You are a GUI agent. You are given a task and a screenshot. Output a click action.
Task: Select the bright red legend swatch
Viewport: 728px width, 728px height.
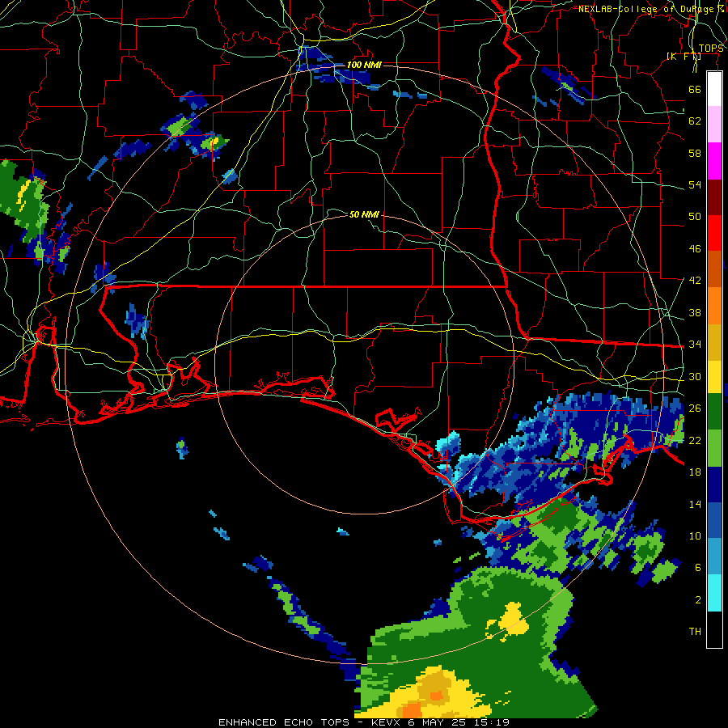coord(714,233)
